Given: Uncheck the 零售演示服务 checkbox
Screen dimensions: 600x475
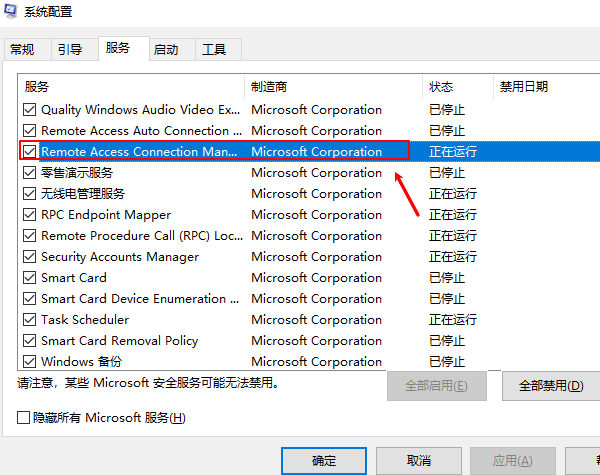Looking at the screenshot, I should pyautogui.click(x=30, y=173).
